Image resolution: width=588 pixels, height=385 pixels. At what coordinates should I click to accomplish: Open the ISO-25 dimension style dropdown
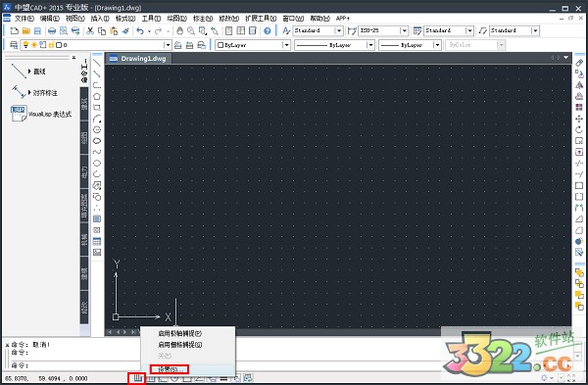click(404, 30)
